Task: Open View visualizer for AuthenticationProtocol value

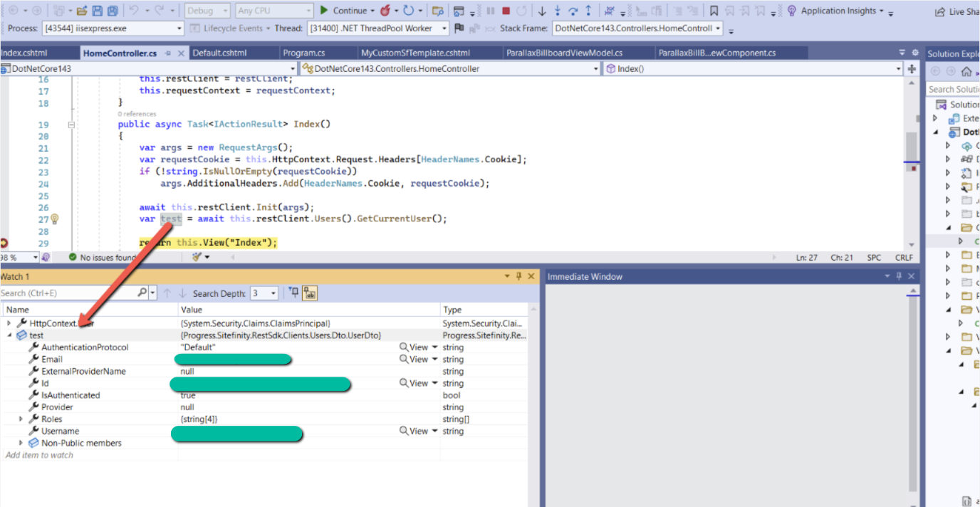Action: tap(418, 347)
